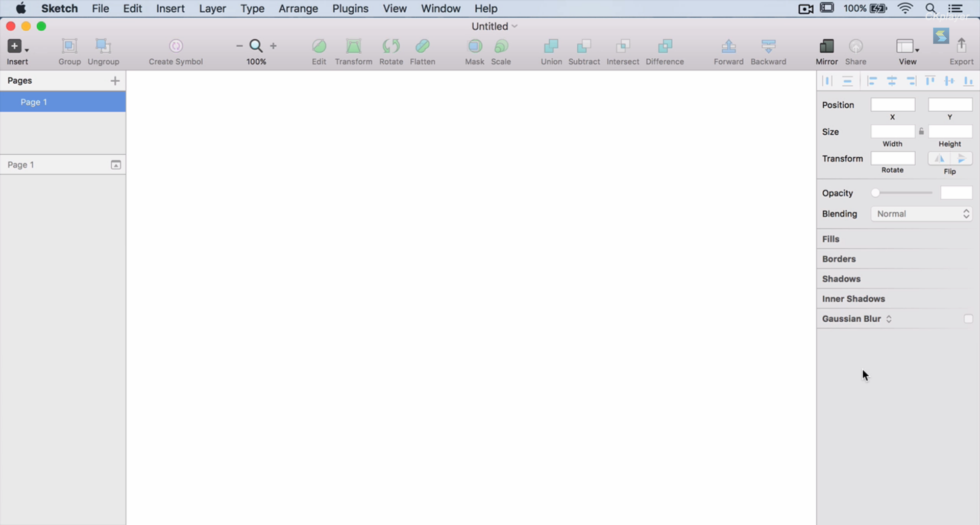Apply the Intersect boolean operation
Viewport: 980px width, 525px height.
623,46
